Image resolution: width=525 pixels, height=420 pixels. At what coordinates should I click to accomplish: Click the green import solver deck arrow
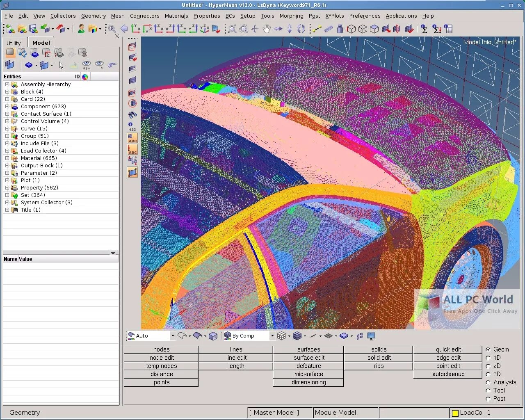45,29
